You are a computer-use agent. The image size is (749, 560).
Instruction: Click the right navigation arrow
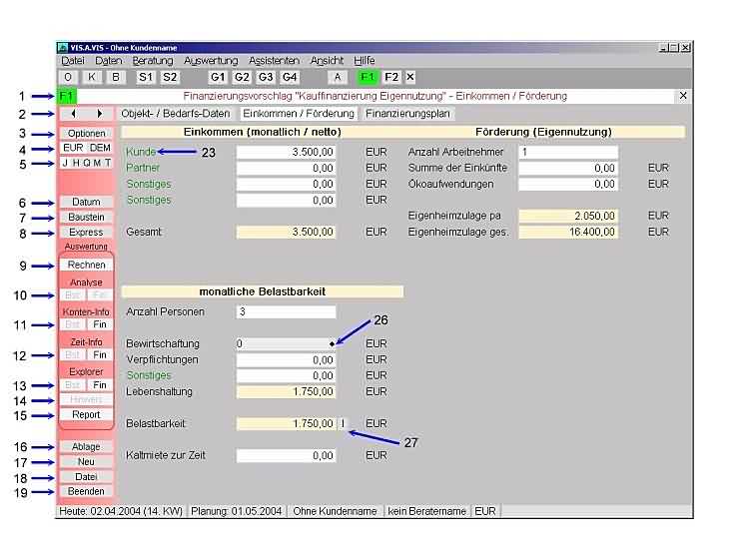[x=98, y=114]
